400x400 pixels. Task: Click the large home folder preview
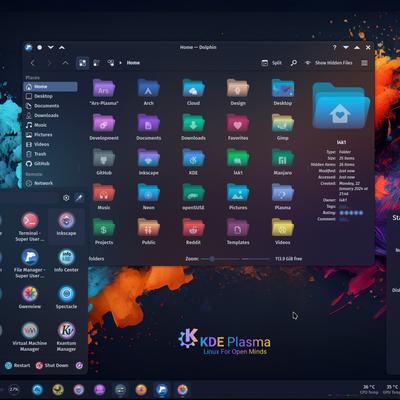pos(341,106)
